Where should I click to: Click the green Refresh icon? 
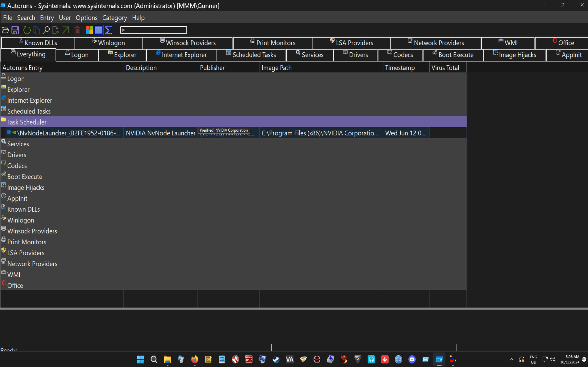(27, 30)
